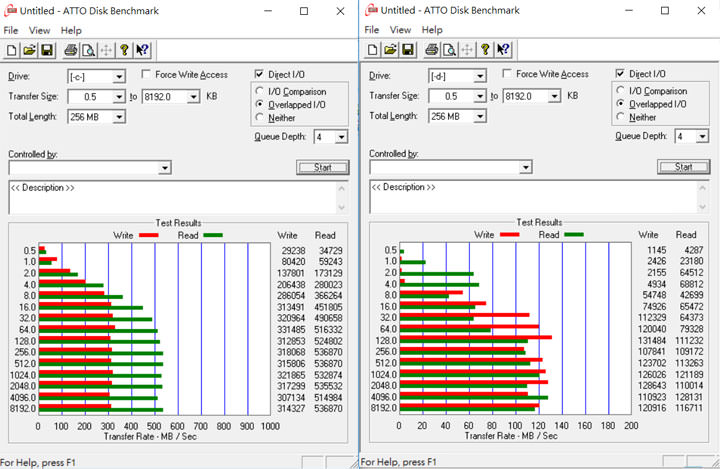
Task: Expand Total Length dropdown in the right window
Action: click(x=480, y=116)
